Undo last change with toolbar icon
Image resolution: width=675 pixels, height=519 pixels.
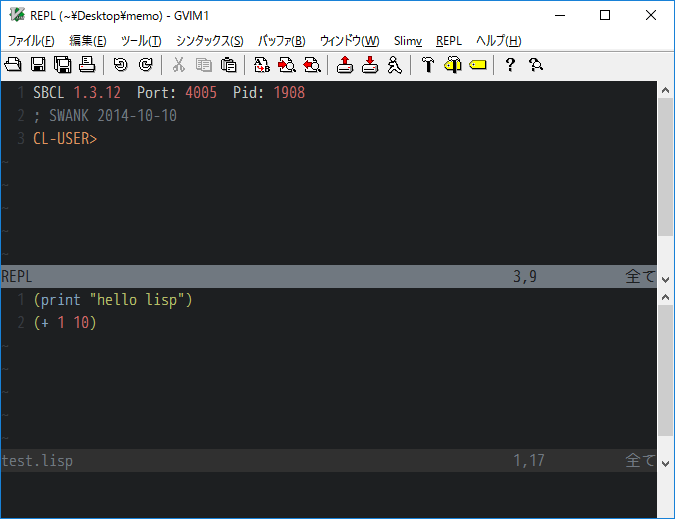121,65
